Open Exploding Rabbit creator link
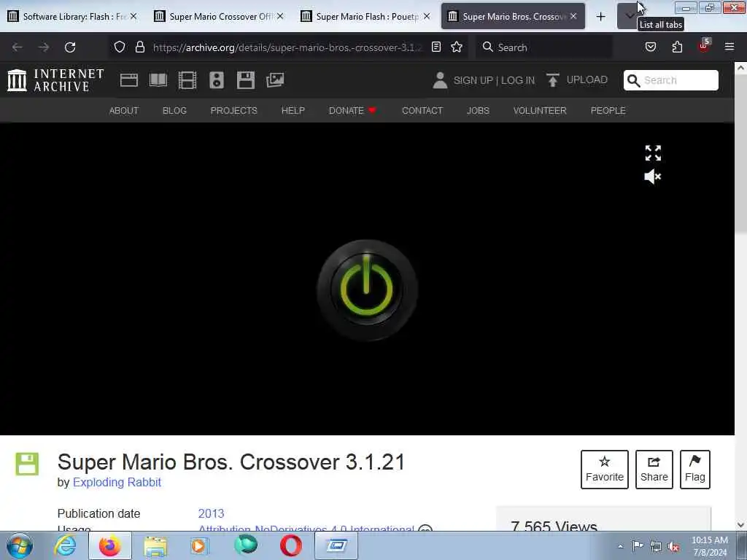Screen dimensions: 747x560 tap(117, 483)
